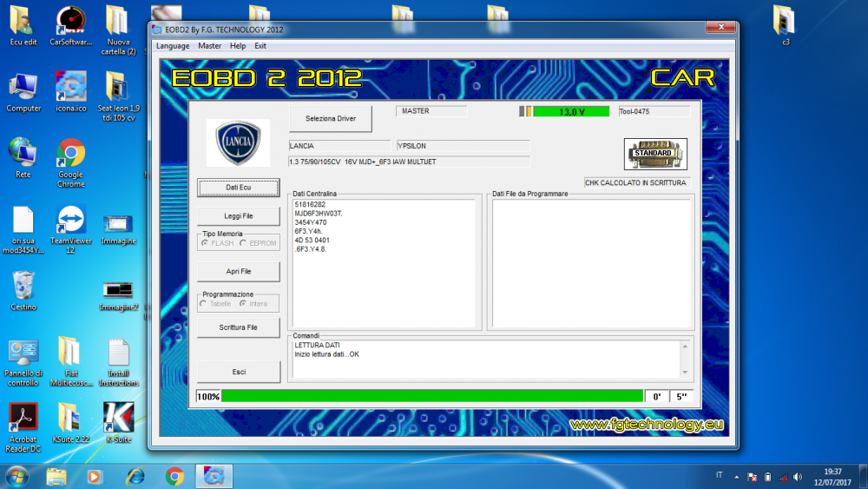Open the Help menu
Screen dimensions: 868x489
pyautogui.click(x=238, y=46)
